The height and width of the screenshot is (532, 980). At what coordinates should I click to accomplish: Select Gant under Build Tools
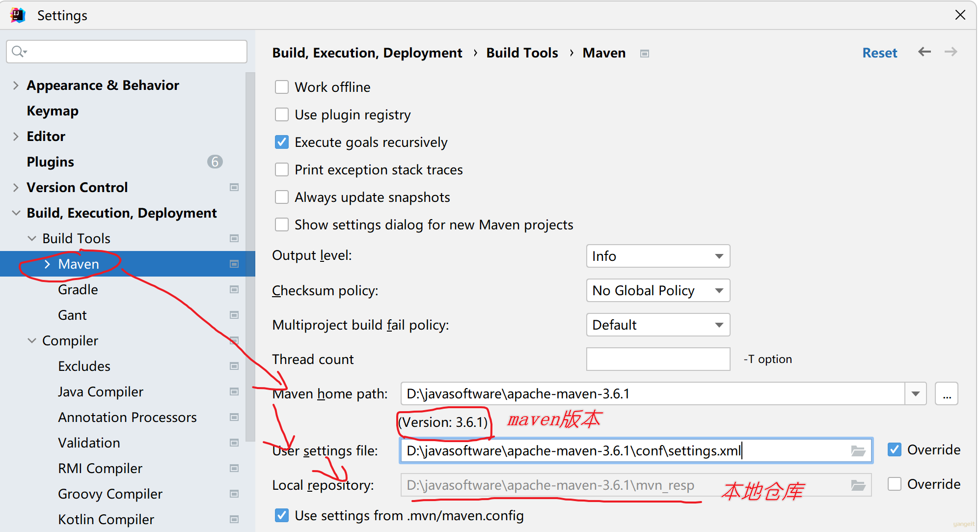(72, 315)
